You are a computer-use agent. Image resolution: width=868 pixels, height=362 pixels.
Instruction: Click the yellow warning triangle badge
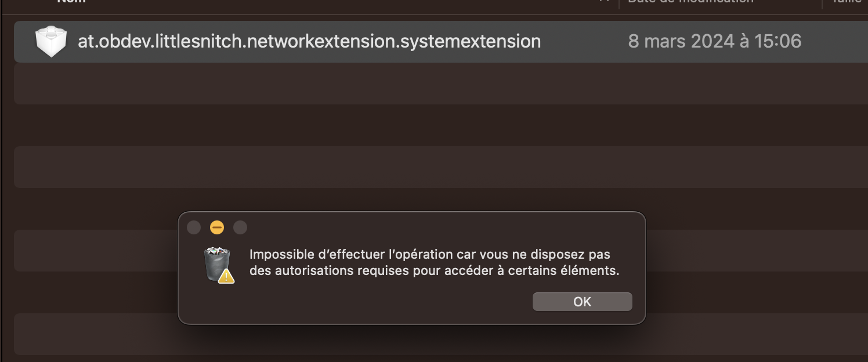point(226,276)
